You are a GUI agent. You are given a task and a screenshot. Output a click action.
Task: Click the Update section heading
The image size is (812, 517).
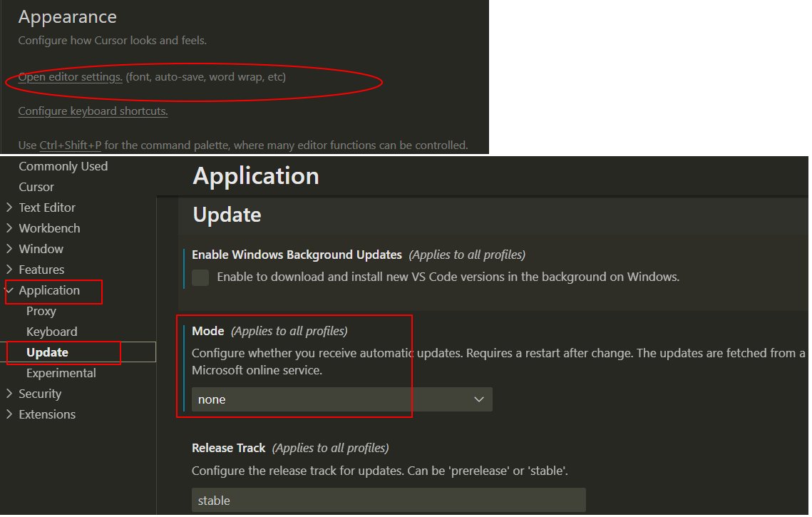click(227, 215)
